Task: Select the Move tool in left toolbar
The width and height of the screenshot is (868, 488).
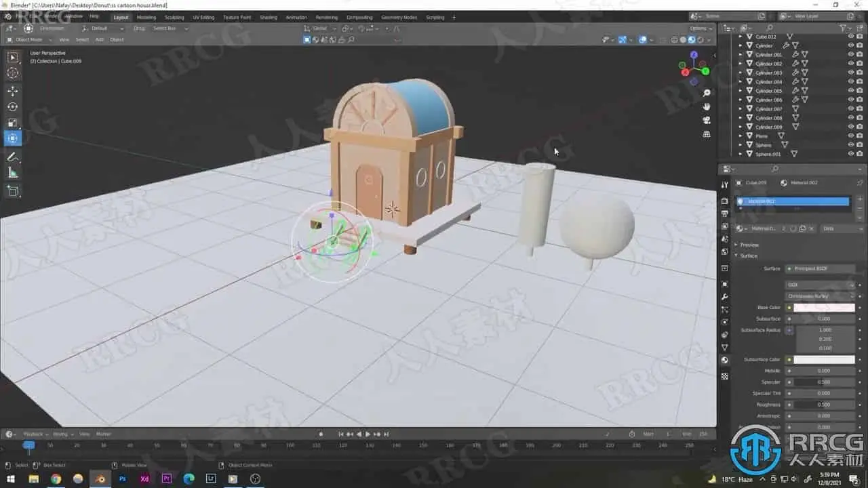Action: pyautogui.click(x=13, y=90)
